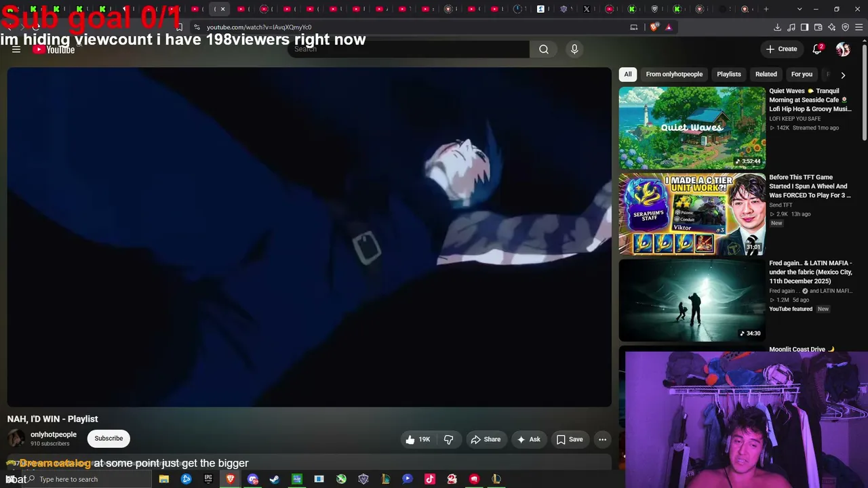Open the Fred again video thumbnail

[692, 300]
